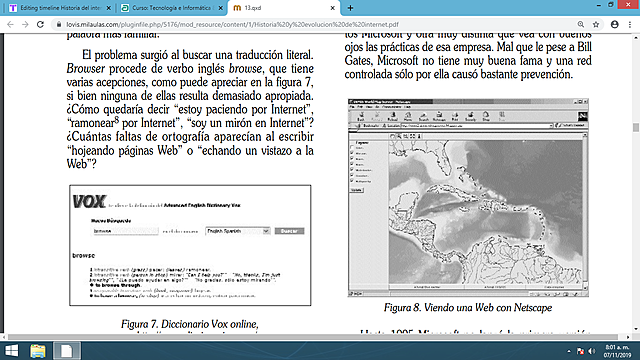
Task: Open the Windows Start menu
Action: (x=11, y=351)
